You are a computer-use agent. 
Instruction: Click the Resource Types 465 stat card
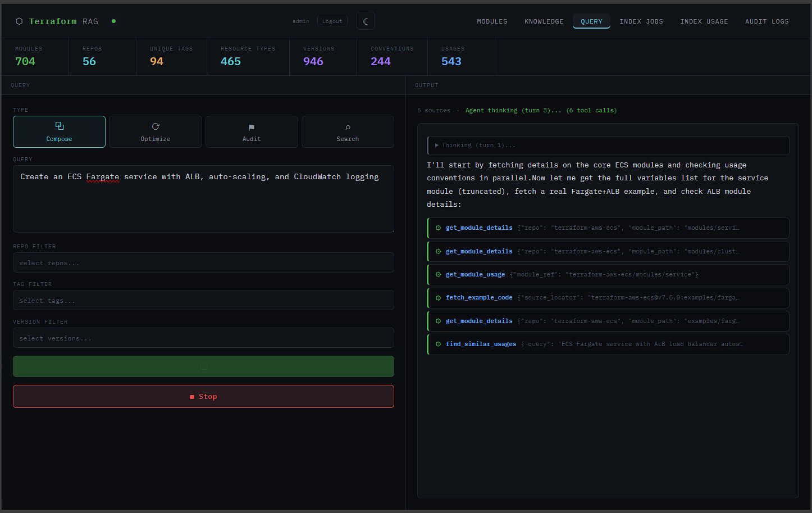pos(248,57)
